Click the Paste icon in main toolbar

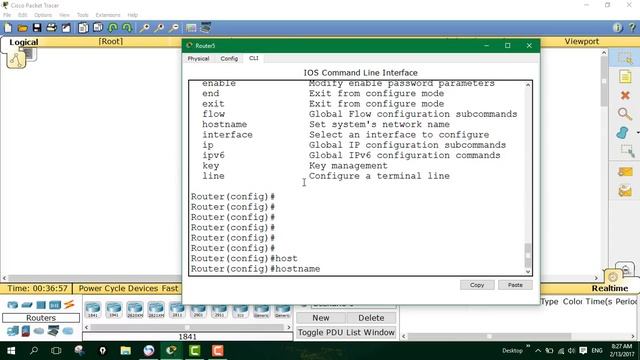[98, 28]
